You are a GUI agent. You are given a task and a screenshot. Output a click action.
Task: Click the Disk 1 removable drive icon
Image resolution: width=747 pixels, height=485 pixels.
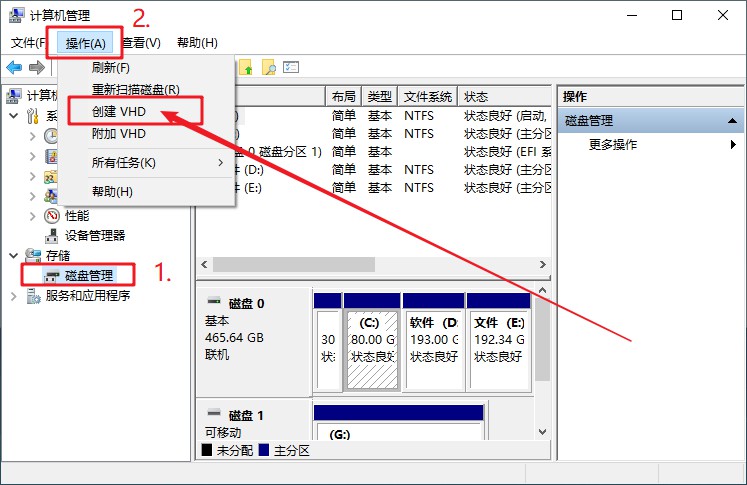point(214,415)
